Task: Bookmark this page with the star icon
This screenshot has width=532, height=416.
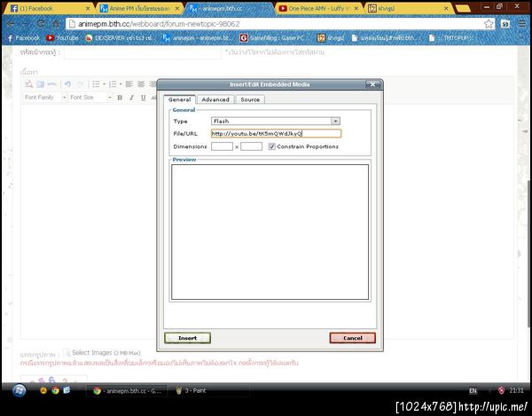Action: click(x=489, y=24)
